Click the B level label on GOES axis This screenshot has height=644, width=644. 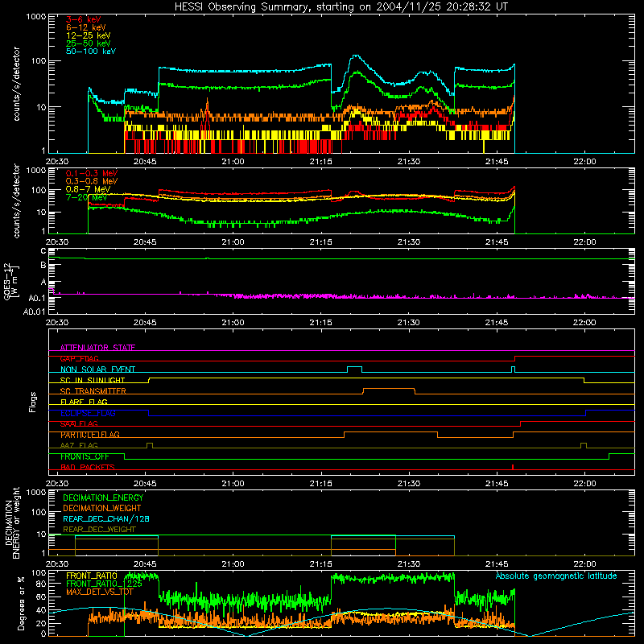[x=43, y=266]
